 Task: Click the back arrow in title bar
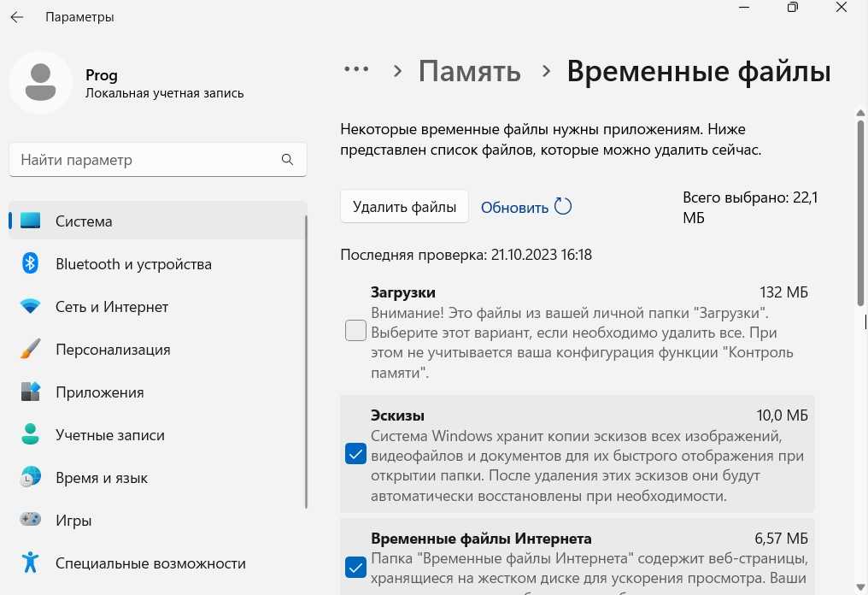(x=17, y=17)
